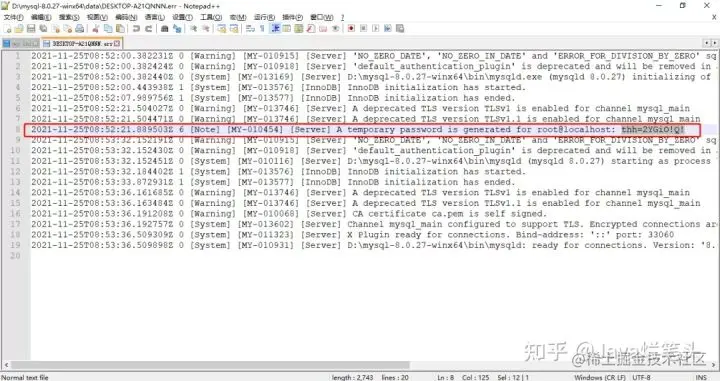The image size is (720, 381).
Task: Click the tab bar left scroll arrow
Action: [x=707, y=43]
